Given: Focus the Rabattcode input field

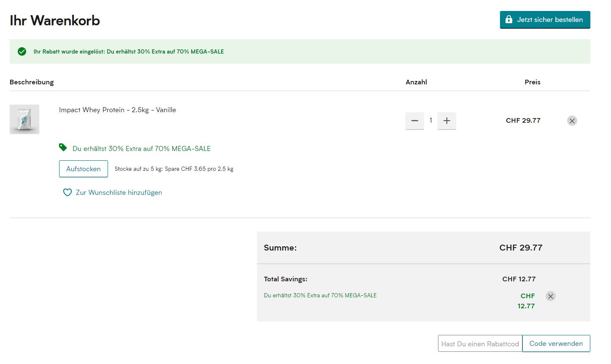Looking at the screenshot, I should (x=480, y=344).
